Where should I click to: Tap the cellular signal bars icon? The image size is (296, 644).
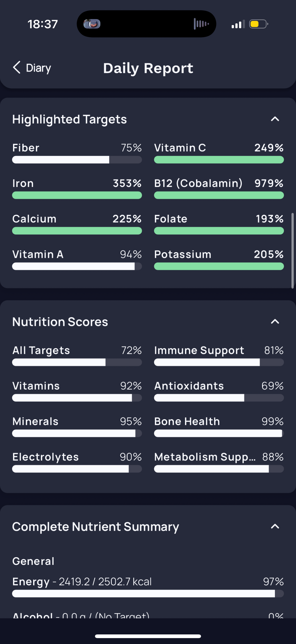point(238,24)
